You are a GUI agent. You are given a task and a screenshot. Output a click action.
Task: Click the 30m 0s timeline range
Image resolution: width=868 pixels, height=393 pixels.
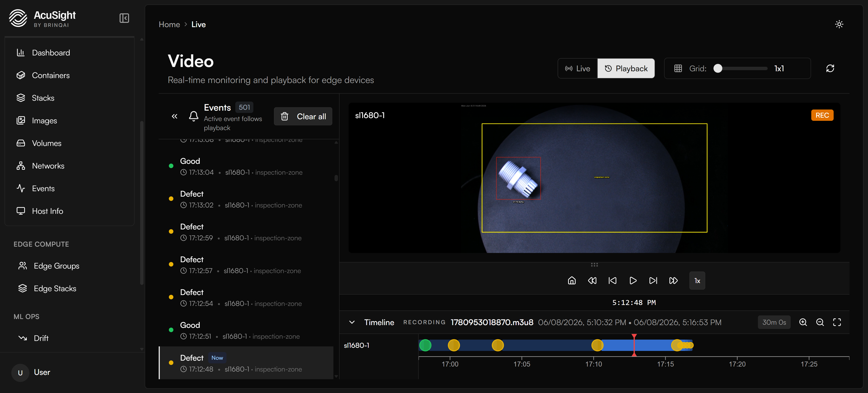click(774, 322)
